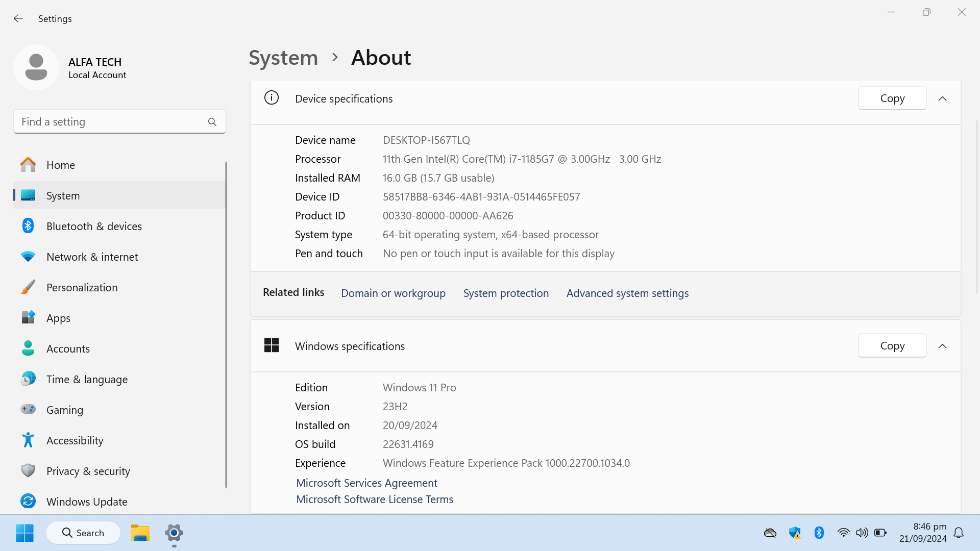Click the Accounts person icon
The image size is (980, 551).
coord(28,348)
